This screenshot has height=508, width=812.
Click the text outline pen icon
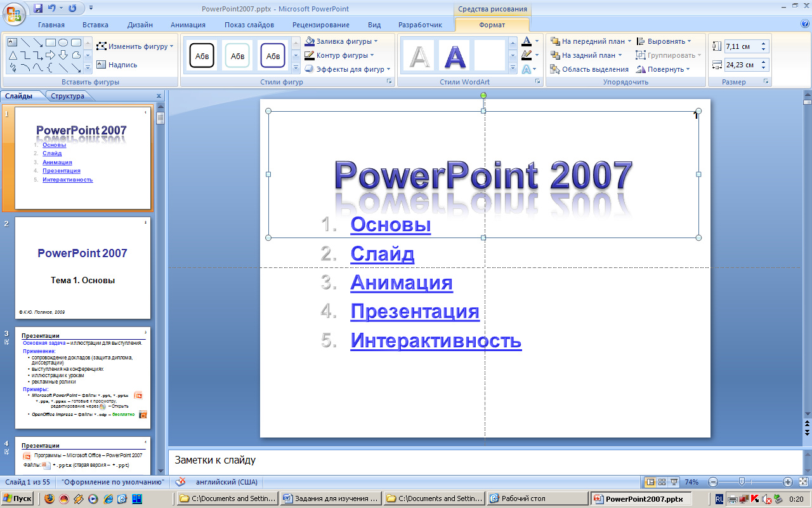527,55
